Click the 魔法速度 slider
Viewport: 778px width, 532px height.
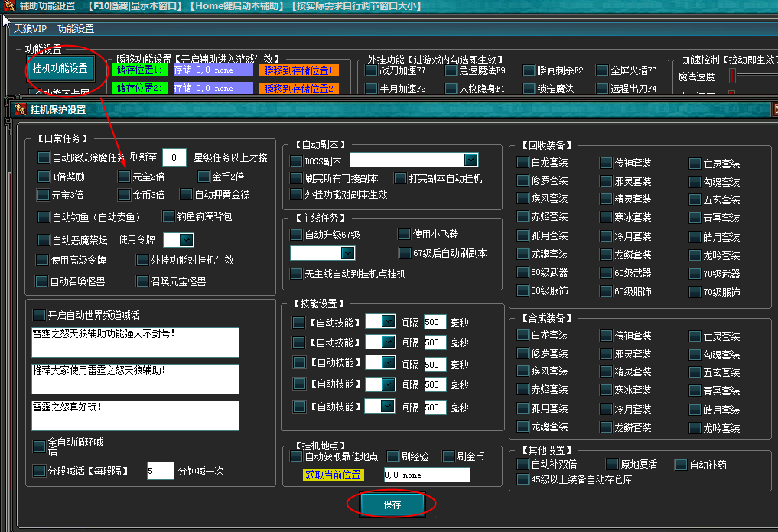pyautogui.click(x=732, y=76)
